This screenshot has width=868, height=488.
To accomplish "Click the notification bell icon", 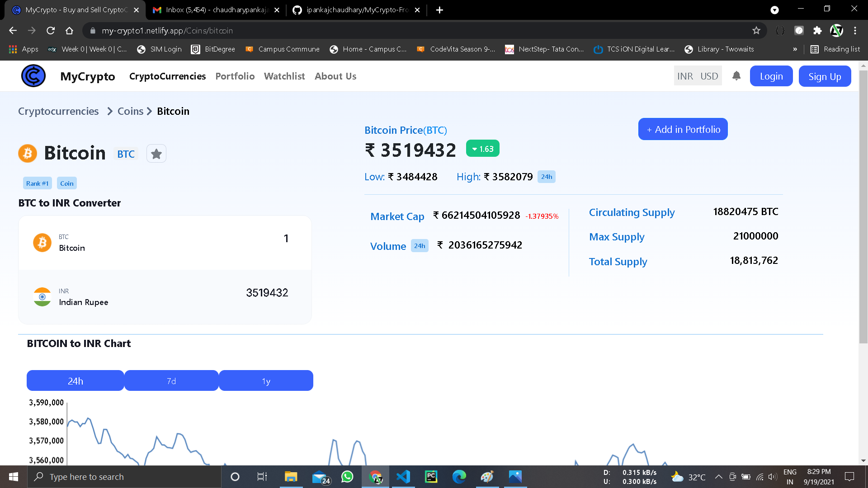I will pos(736,76).
